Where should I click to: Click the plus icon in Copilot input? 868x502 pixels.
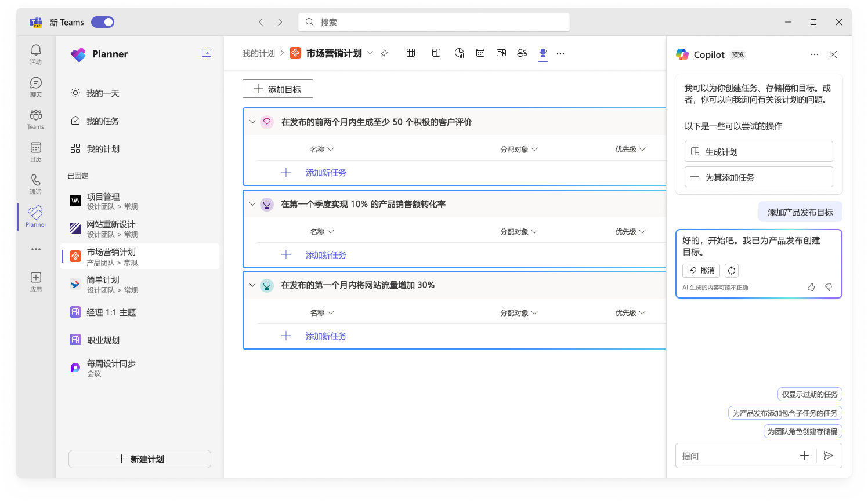(x=804, y=456)
